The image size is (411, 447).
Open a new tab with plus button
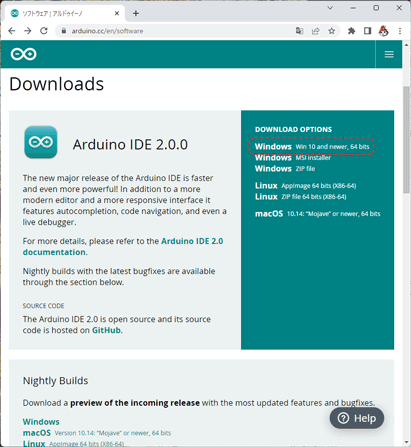tap(136, 13)
